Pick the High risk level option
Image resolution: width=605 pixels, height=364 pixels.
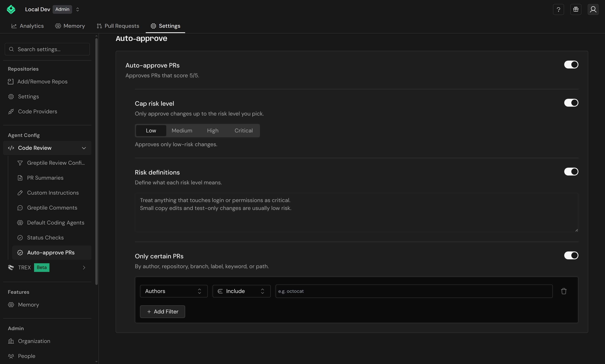(212, 130)
